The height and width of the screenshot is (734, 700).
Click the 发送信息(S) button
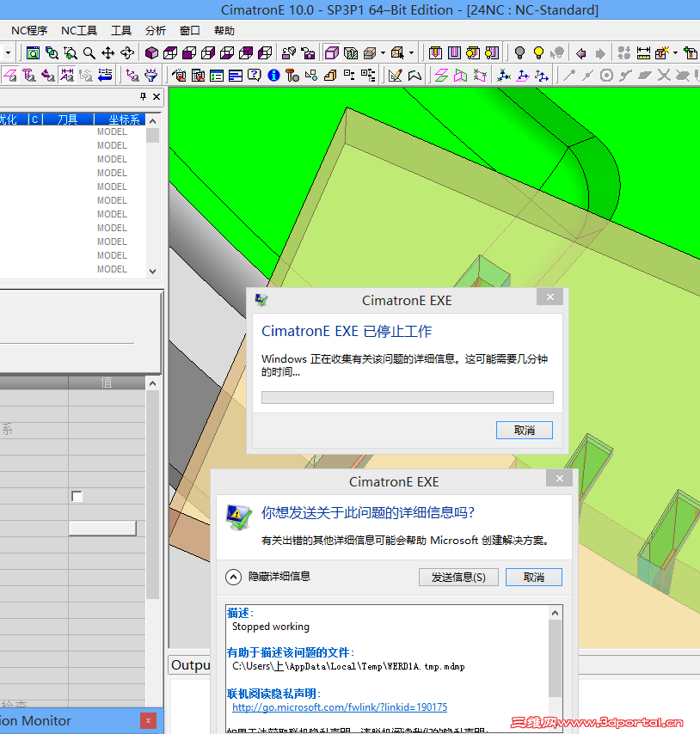458,578
